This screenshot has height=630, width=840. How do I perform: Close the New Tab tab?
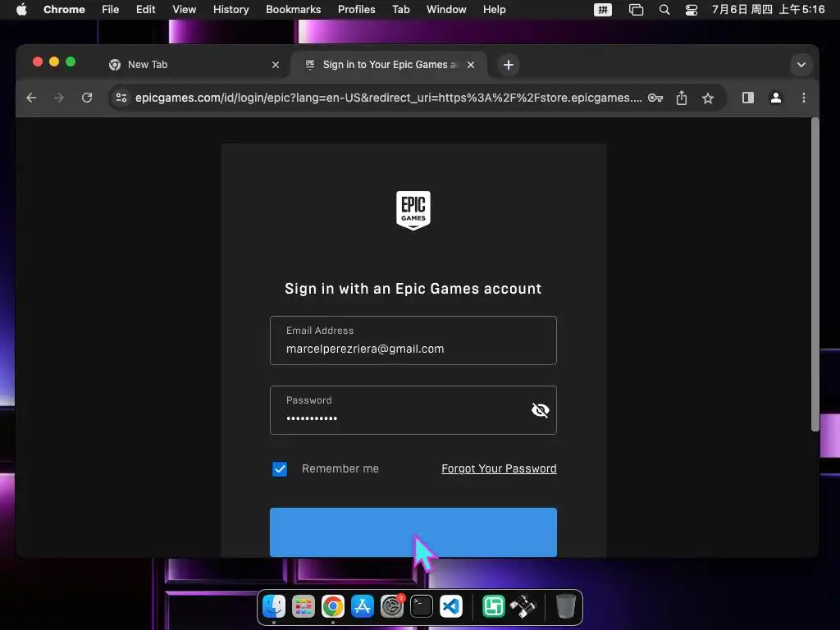point(276,65)
